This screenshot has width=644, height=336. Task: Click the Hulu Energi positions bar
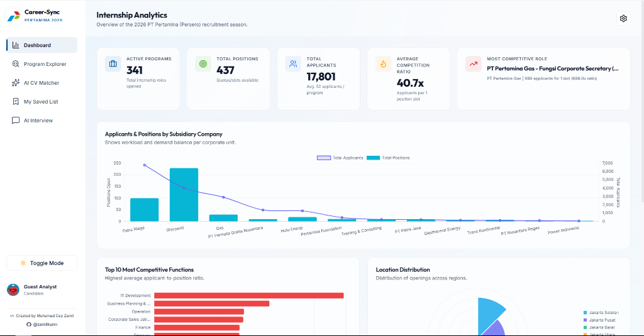tap(303, 219)
